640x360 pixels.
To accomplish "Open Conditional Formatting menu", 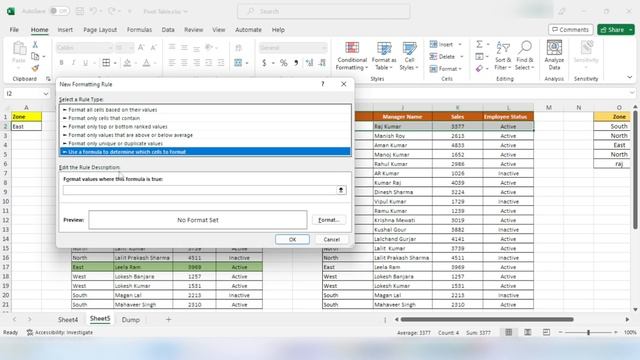I will [351, 56].
